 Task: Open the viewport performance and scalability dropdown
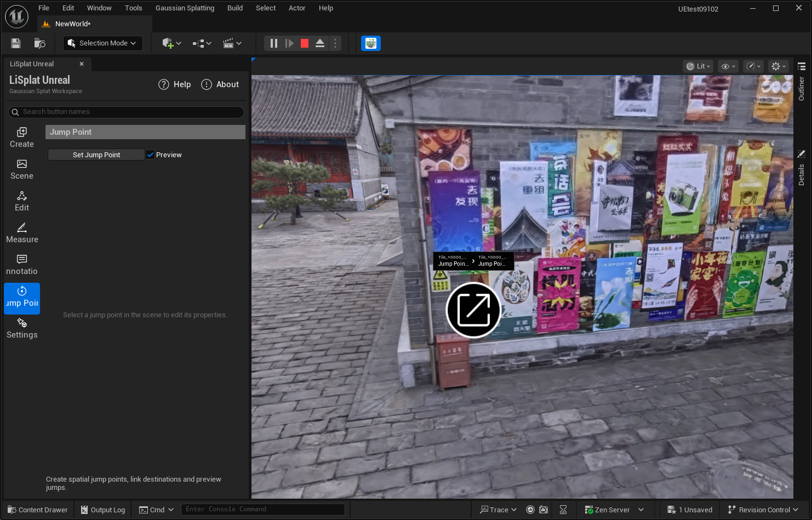click(x=753, y=66)
